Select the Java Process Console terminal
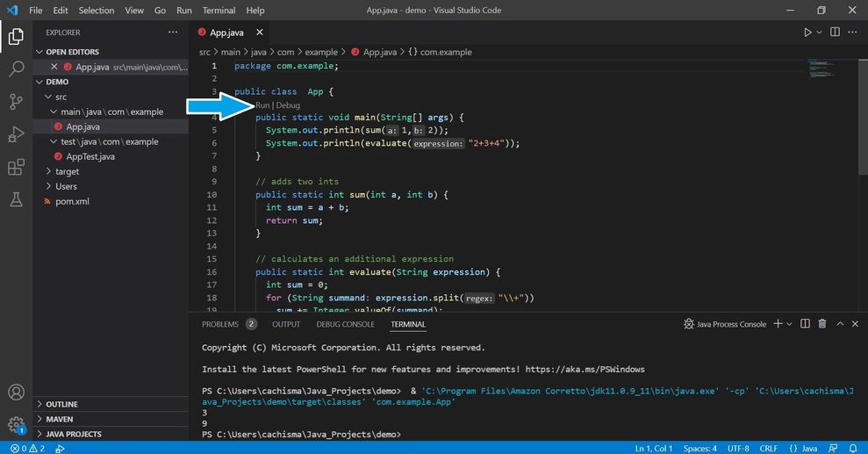 tap(725, 324)
